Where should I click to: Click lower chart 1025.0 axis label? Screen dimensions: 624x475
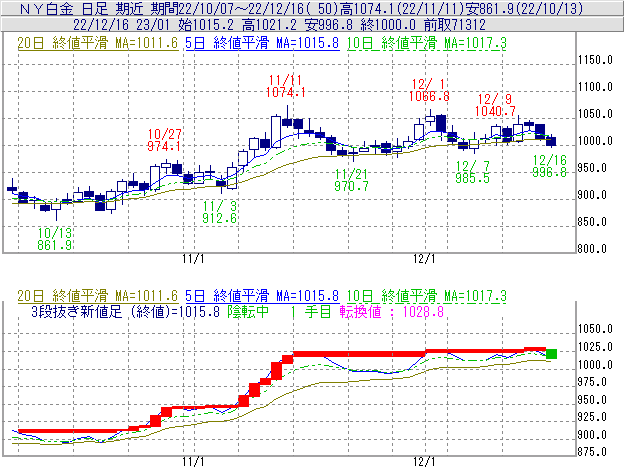point(595,347)
